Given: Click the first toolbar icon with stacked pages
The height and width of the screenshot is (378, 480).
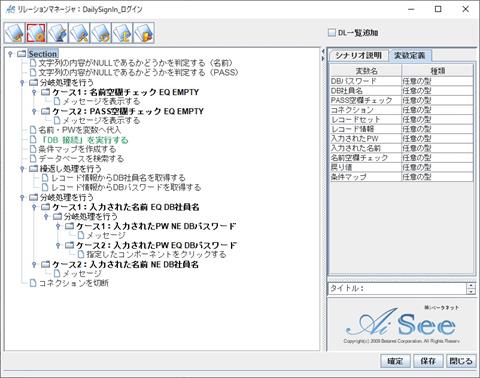Looking at the screenshot, I should pyautogui.click(x=14, y=33).
